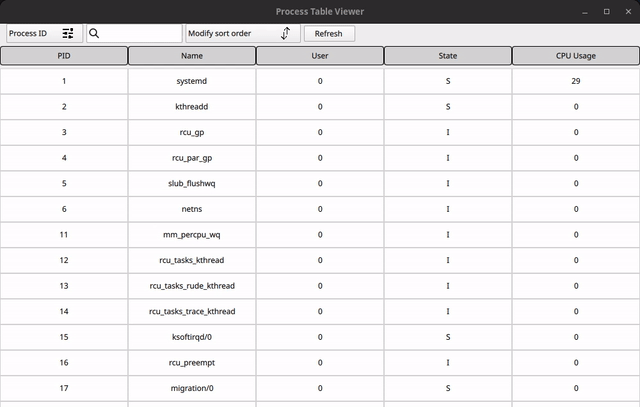The image size is (640, 407).
Task: Click the sort order arrows icon
Action: pos(285,34)
